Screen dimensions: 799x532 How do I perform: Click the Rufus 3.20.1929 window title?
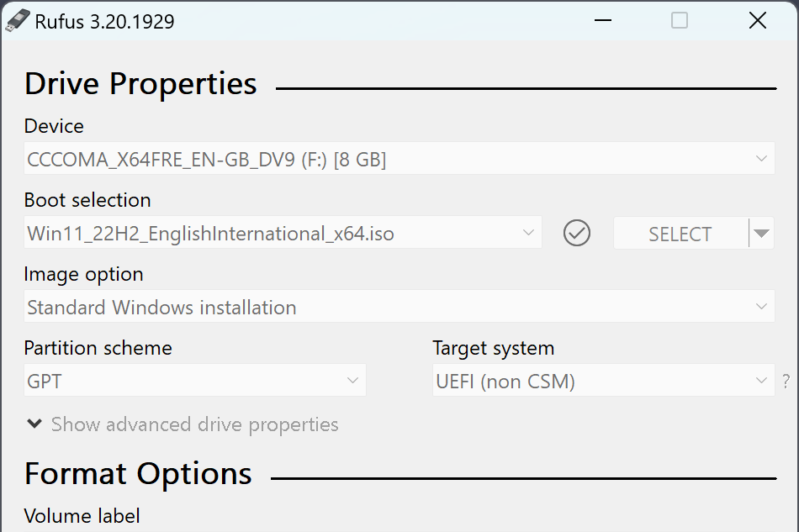(104, 21)
